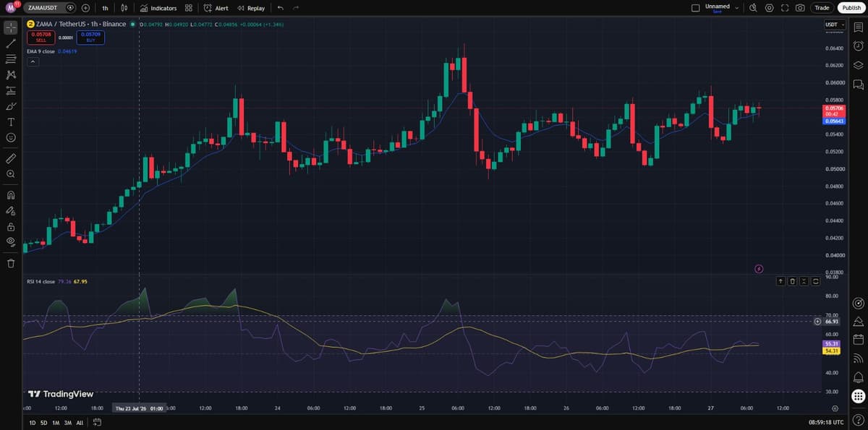Open the chats panel icon
Image resolution: width=868 pixels, height=430 pixels.
point(858,85)
